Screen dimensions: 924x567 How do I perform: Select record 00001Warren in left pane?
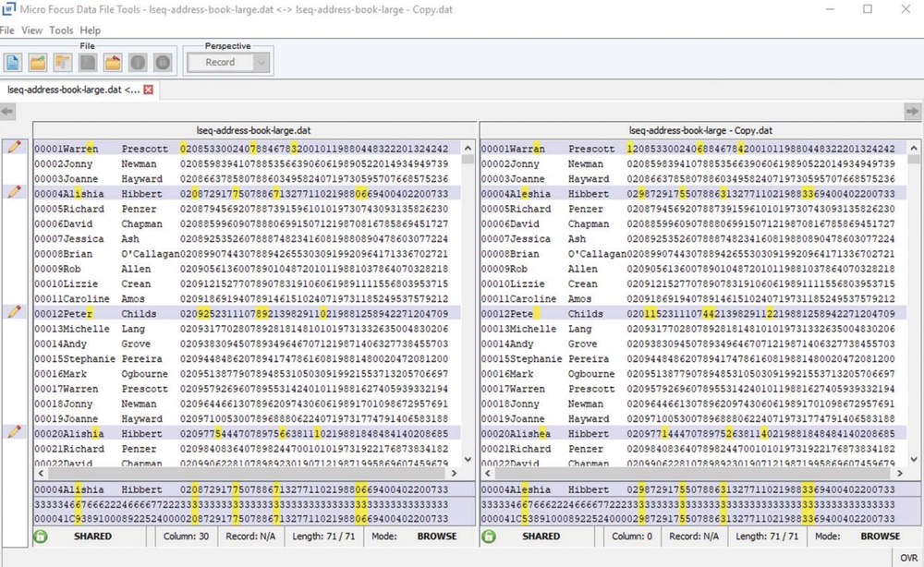click(247, 149)
